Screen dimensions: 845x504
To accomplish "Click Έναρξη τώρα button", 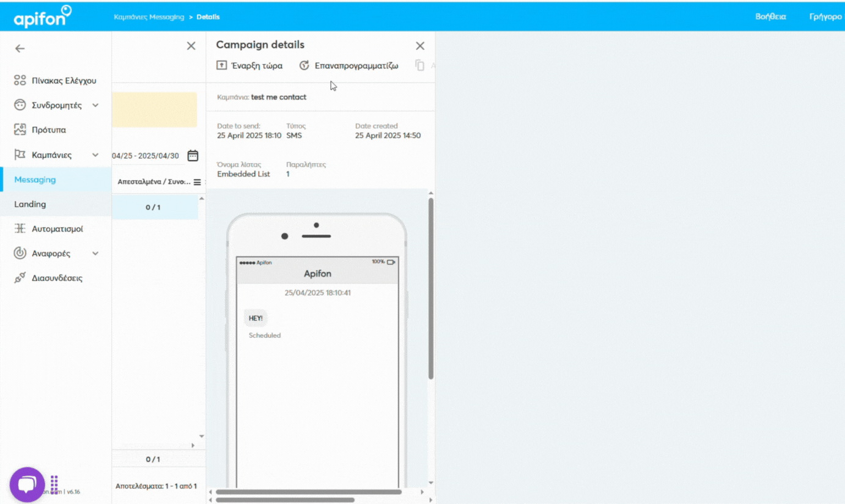I will point(249,66).
